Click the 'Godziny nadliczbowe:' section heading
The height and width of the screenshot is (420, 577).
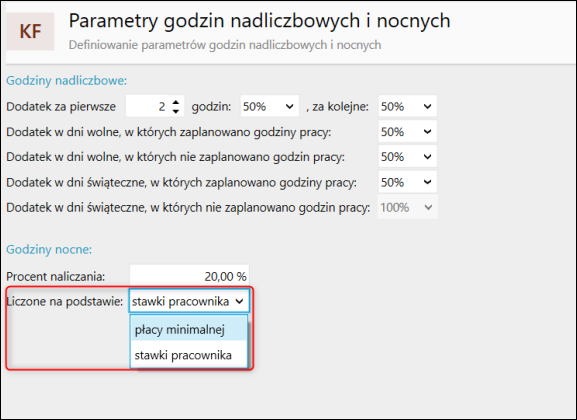[x=67, y=81]
